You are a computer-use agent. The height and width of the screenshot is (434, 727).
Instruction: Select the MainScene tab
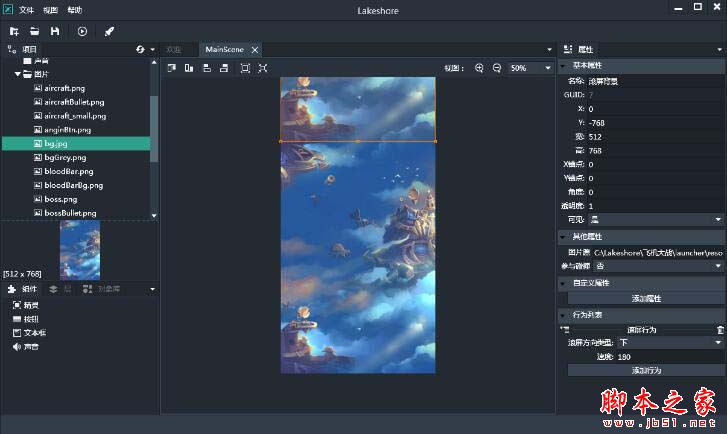[224, 50]
